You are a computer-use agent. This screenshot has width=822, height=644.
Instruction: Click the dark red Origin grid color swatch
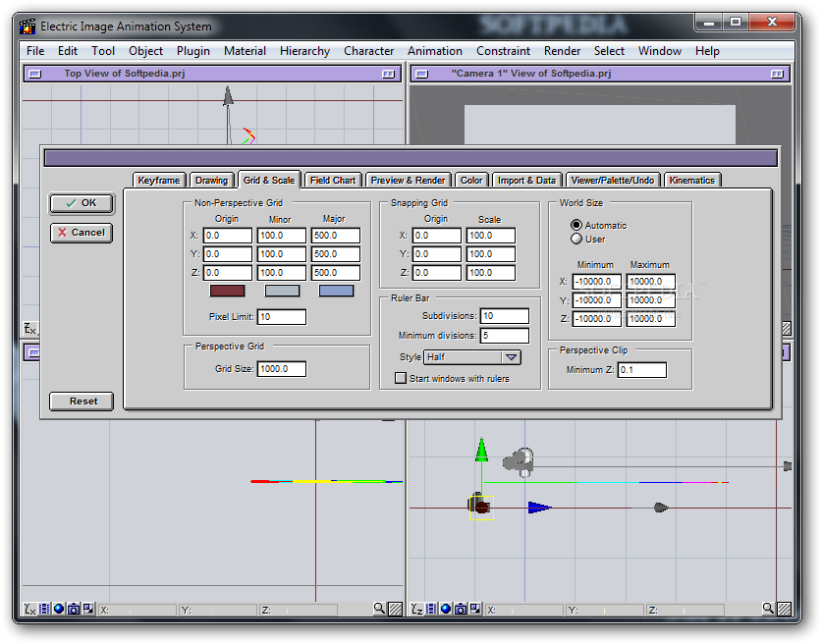point(227,291)
